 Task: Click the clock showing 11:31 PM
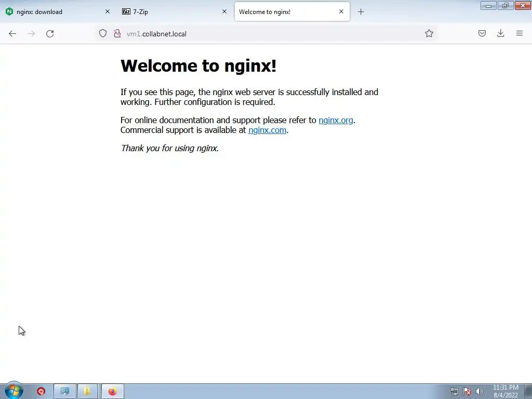(506, 391)
